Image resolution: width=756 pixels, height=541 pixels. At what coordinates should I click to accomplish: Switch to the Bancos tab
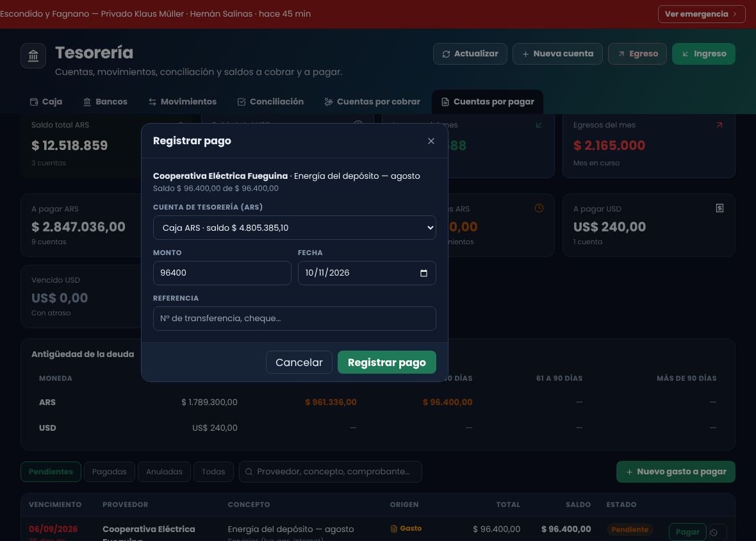point(105,102)
